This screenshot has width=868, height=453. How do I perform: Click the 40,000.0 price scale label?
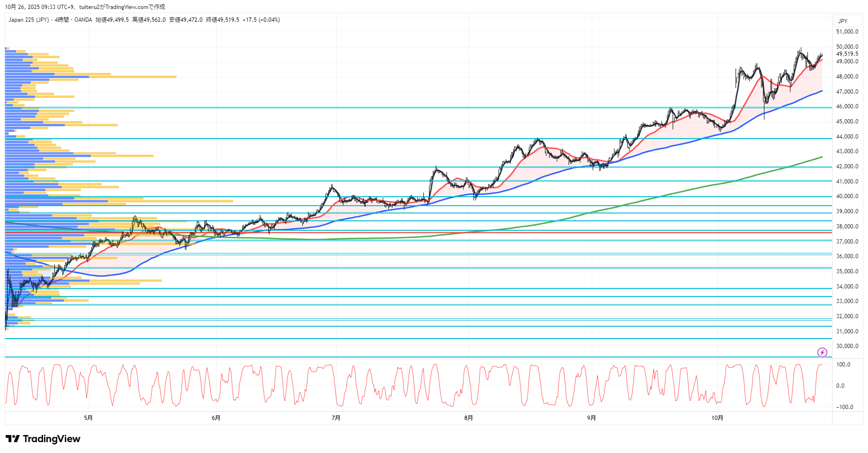point(847,196)
